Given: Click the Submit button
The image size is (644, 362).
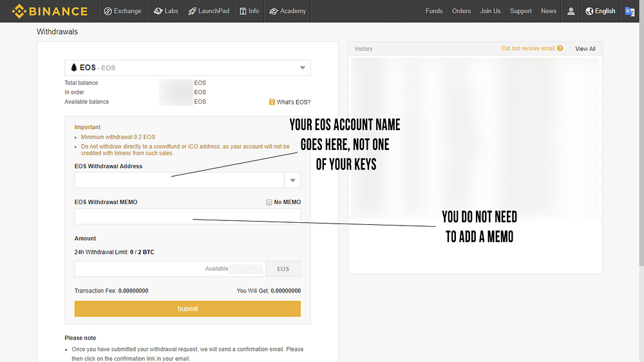Looking at the screenshot, I should click(187, 309).
